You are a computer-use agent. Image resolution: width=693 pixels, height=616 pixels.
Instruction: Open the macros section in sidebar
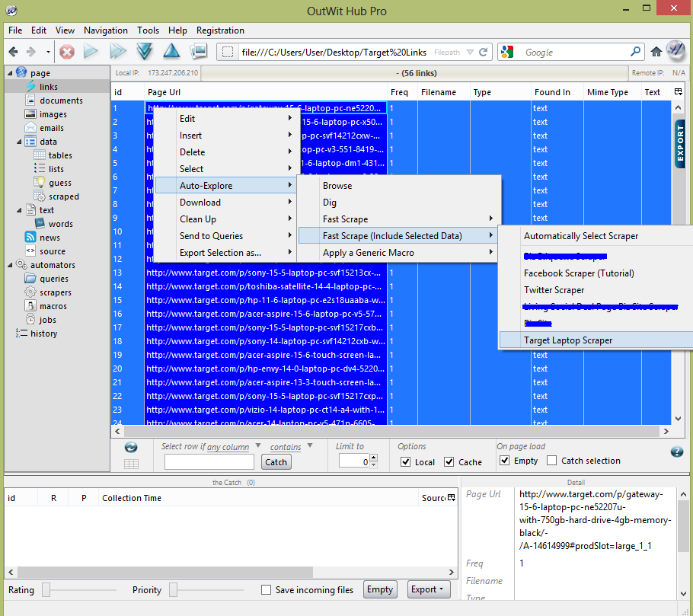pos(53,306)
